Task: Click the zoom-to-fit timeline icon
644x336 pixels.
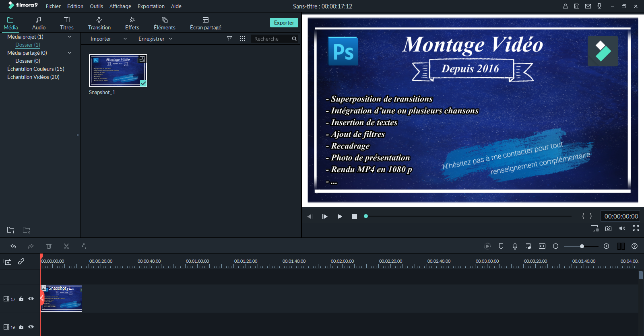Action: pyautogui.click(x=542, y=246)
